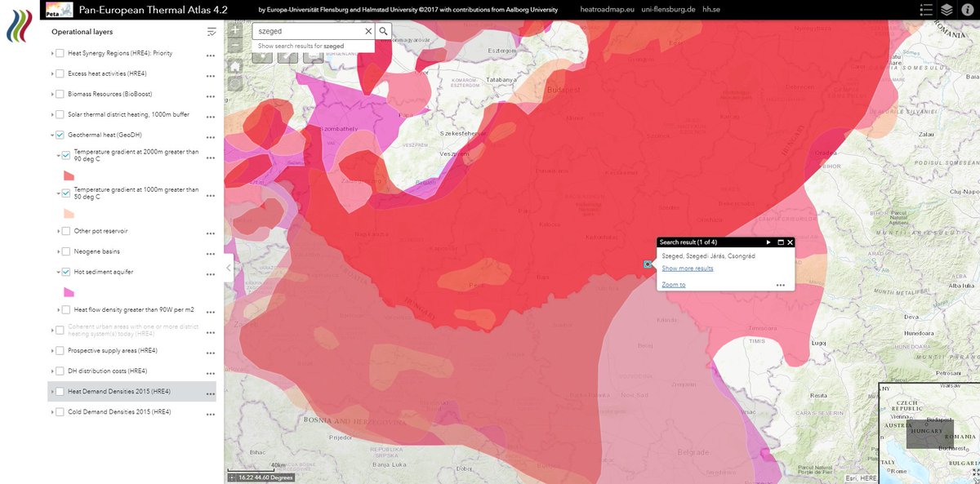Open options for Biomass Resources layer
This screenshot has height=484, width=980.
[x=211, y=95]
